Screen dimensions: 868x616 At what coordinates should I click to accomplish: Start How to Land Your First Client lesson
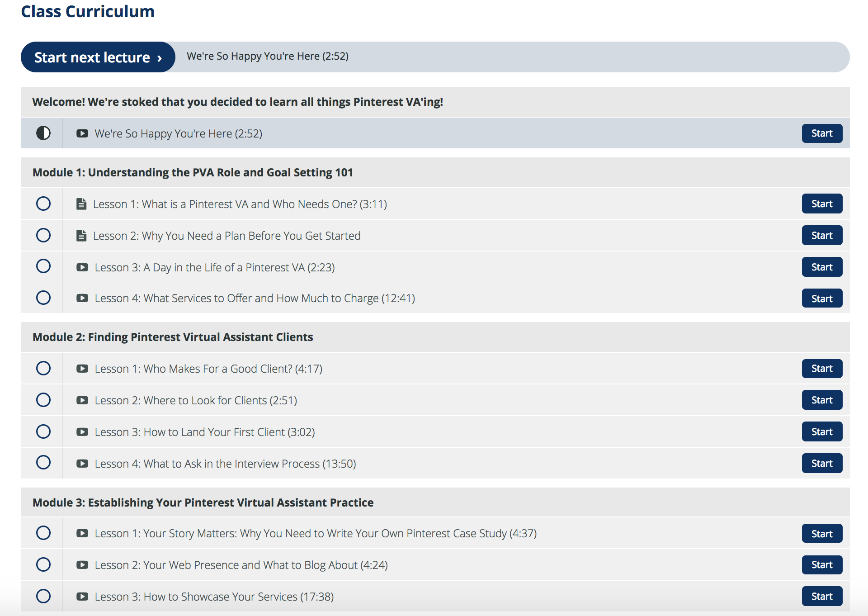[822, 431]
